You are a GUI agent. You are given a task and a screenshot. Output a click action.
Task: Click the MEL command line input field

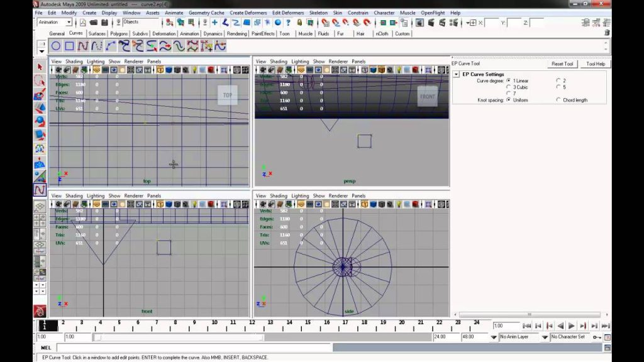[194, 348]
